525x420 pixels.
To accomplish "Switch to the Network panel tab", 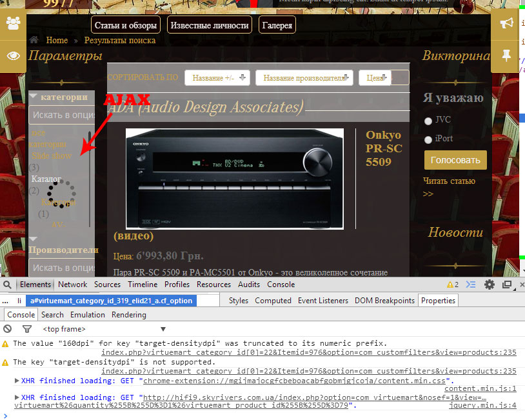I will tap(72, 285).
